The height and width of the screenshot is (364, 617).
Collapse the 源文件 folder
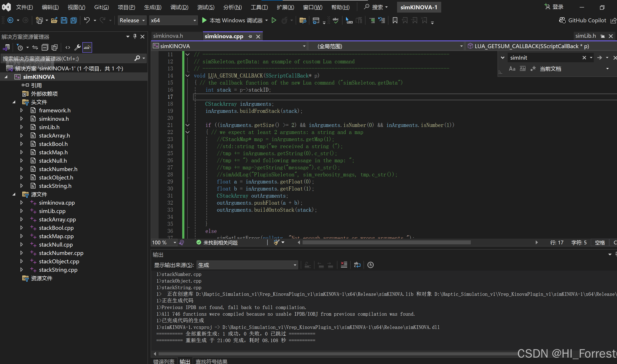pos(14,194)
